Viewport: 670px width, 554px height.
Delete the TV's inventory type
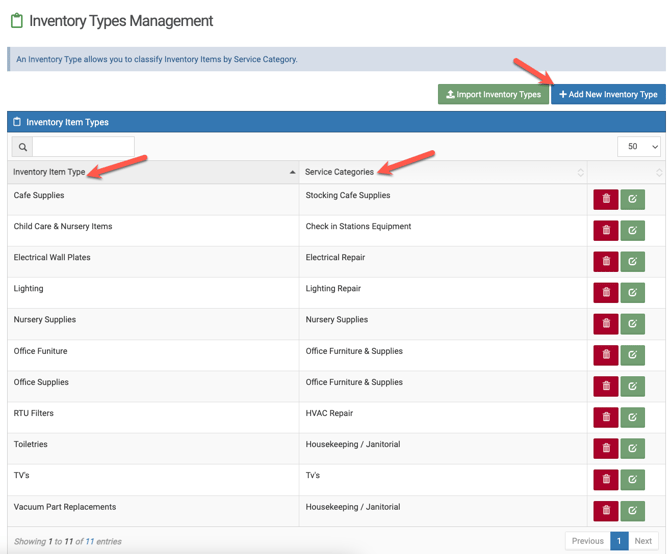coord(605,479)
